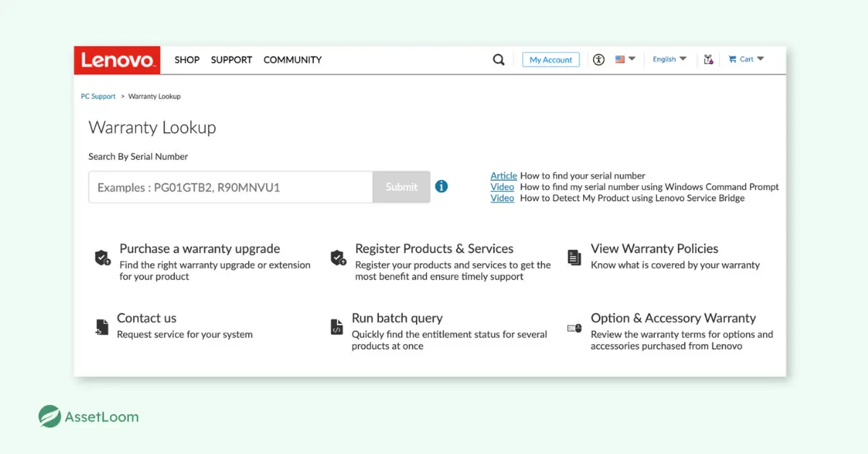The height and width of the screenshot is (454, 868).
Task: Expand the English language dropdown
Action: point(669,59)
